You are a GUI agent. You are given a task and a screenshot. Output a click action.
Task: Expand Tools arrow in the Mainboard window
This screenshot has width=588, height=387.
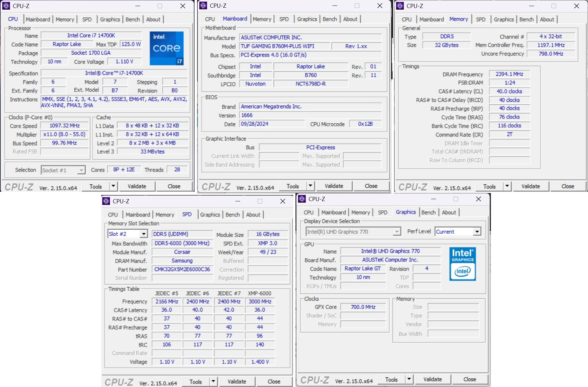pos(310,186)
